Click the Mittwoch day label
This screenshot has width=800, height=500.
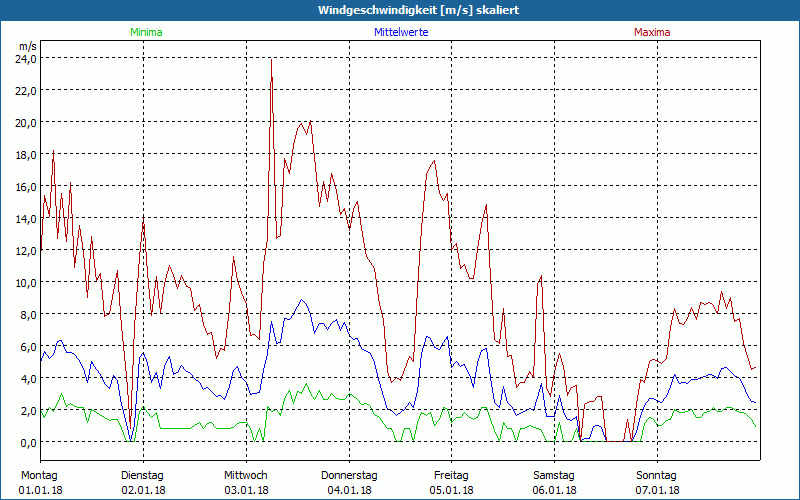pos(245,476)
